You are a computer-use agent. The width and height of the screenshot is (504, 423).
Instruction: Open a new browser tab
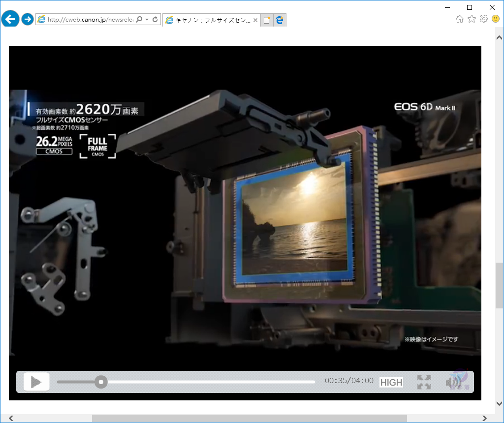click(x=267, y=20)
